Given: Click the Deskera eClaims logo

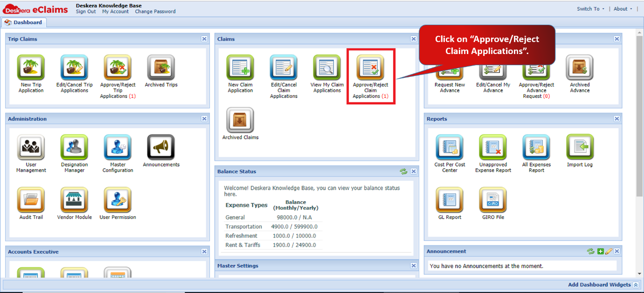Looking at the screenshot, I should pyautogui.click(x=35, y=9).
